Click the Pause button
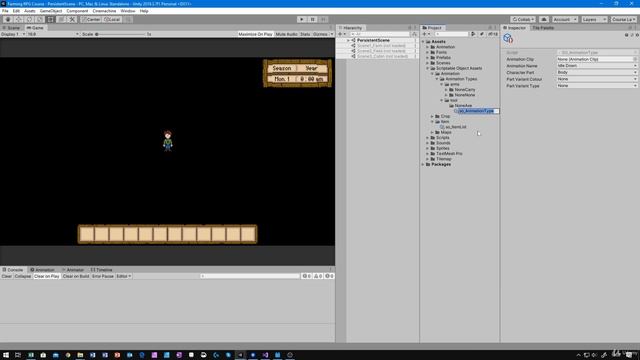The image size is (640, 360). click(x=313, y=19)
